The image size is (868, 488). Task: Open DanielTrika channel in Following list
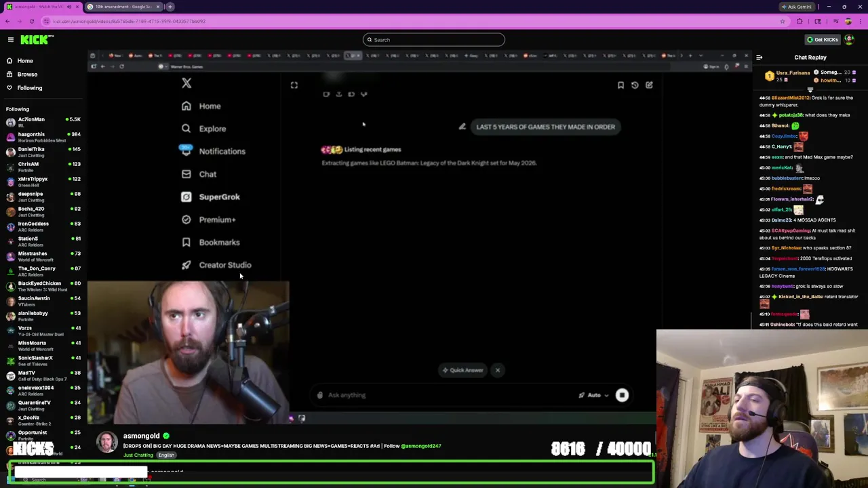43,152
